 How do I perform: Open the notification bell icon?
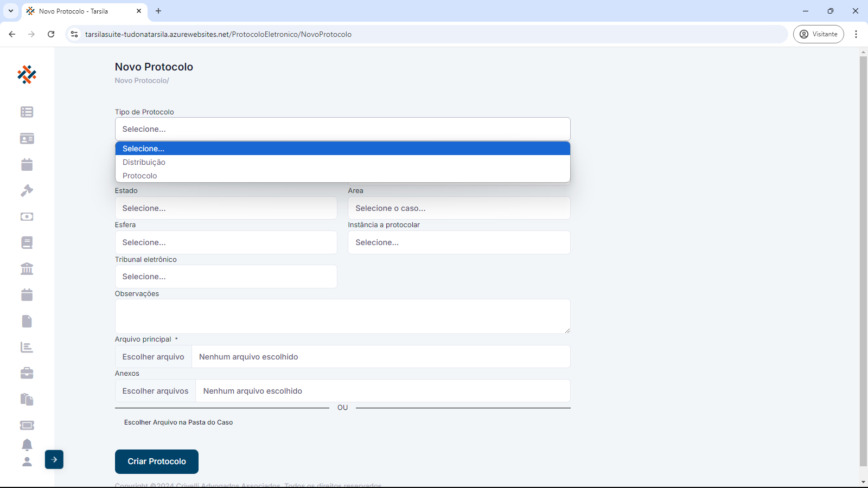point(27,445)
